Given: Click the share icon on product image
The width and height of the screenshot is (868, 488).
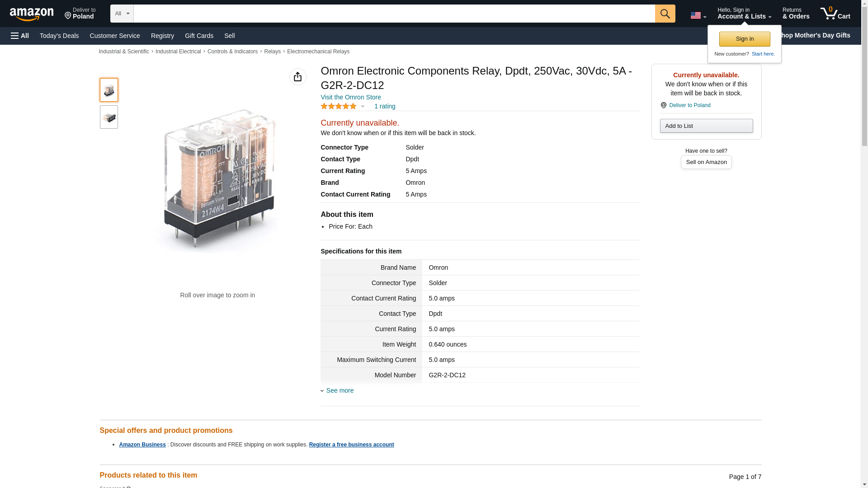Looking at the screenshot, I should point(297,77).
